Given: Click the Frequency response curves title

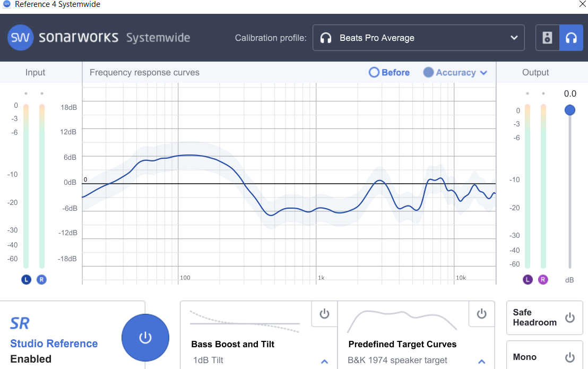Looking at the screenshot, I should [x=144, y=72].
